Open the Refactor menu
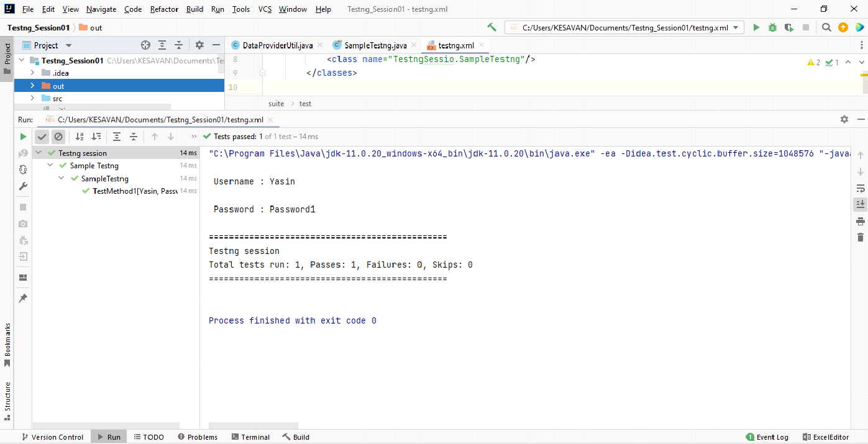 coord(164,9)
